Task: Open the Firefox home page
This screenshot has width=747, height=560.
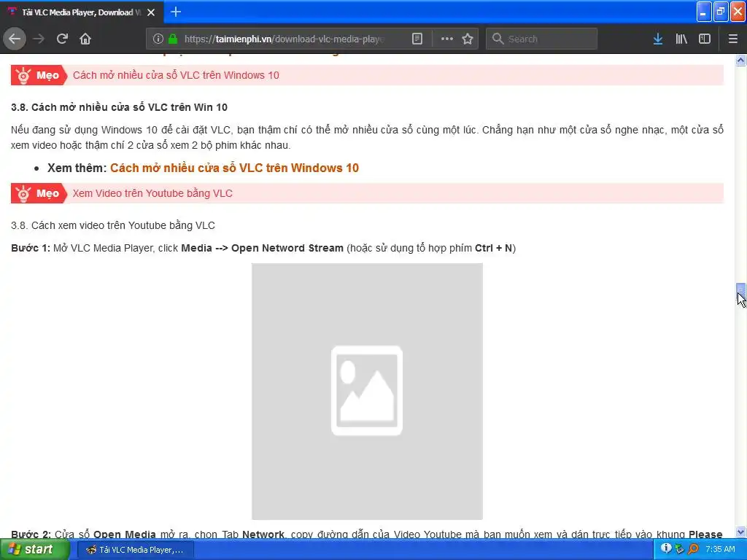Action: (85, 39)
